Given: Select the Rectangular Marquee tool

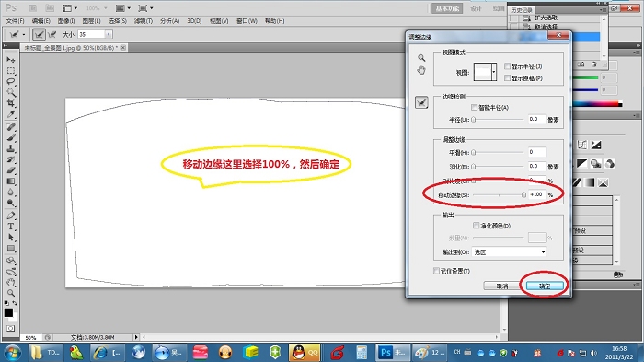Looking at the screenshot, I should (x=11, y=71).
